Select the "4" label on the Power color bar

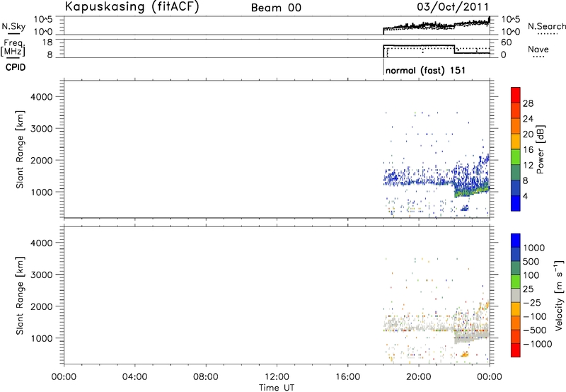coord(525,196)
